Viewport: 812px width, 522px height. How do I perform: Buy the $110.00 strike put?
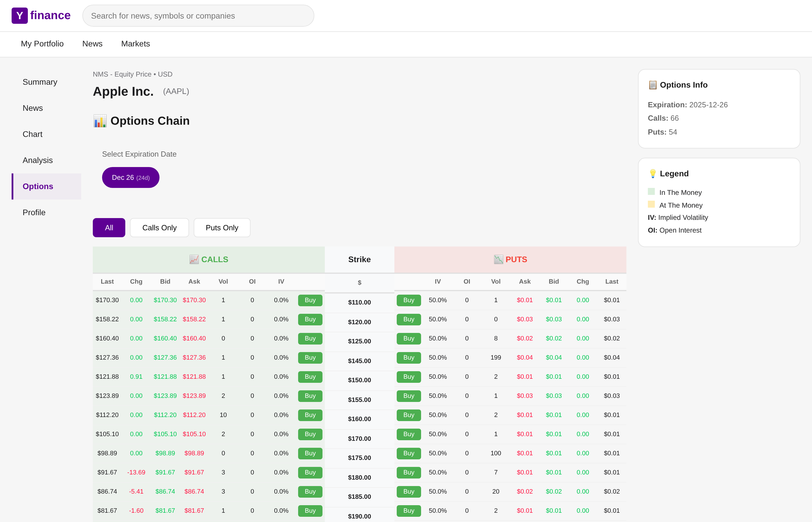(409, 300)
